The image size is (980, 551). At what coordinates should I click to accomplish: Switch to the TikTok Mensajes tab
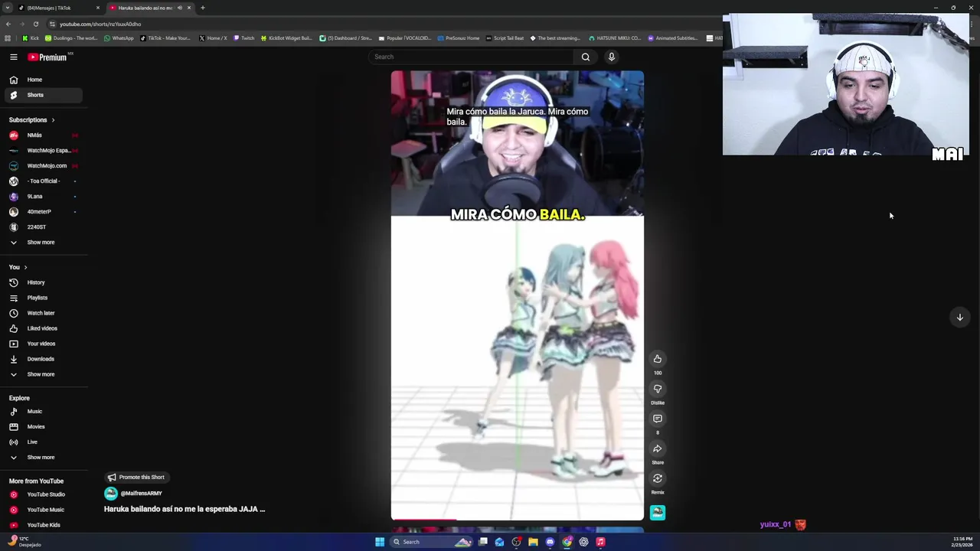pos(58,8)
